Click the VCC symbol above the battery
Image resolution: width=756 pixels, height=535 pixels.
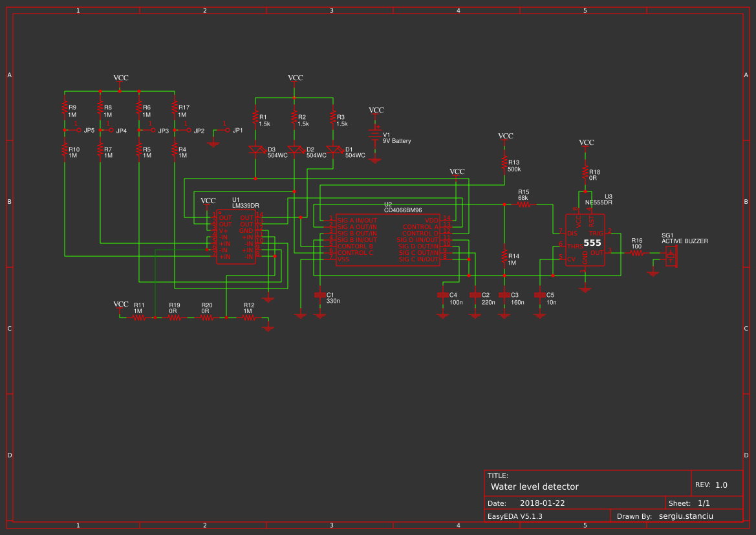(376, 112)
